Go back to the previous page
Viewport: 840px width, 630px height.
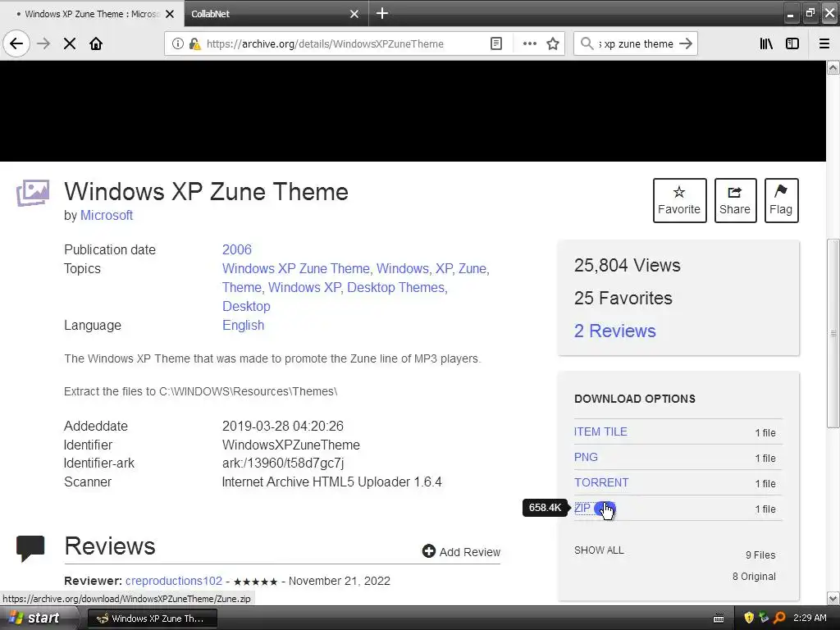[16, 43]
